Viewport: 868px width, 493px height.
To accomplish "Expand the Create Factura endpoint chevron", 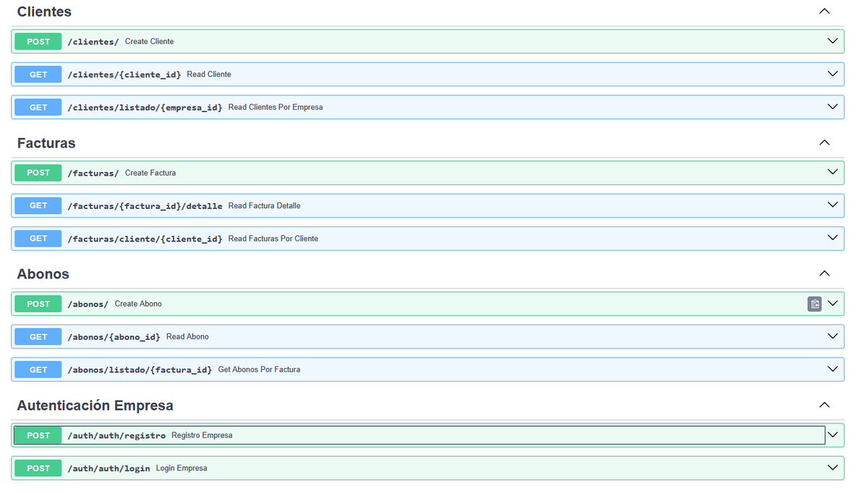I will tap(833, 172).
